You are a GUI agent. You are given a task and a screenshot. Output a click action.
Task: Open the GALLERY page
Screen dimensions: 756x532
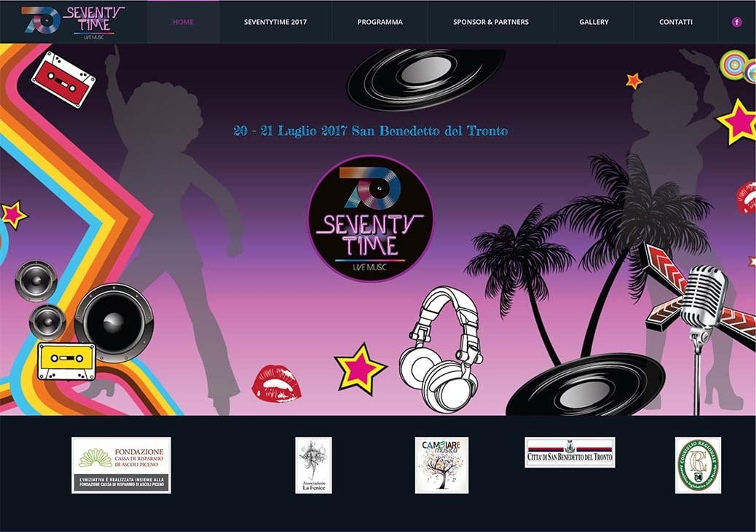click(594, 22)
